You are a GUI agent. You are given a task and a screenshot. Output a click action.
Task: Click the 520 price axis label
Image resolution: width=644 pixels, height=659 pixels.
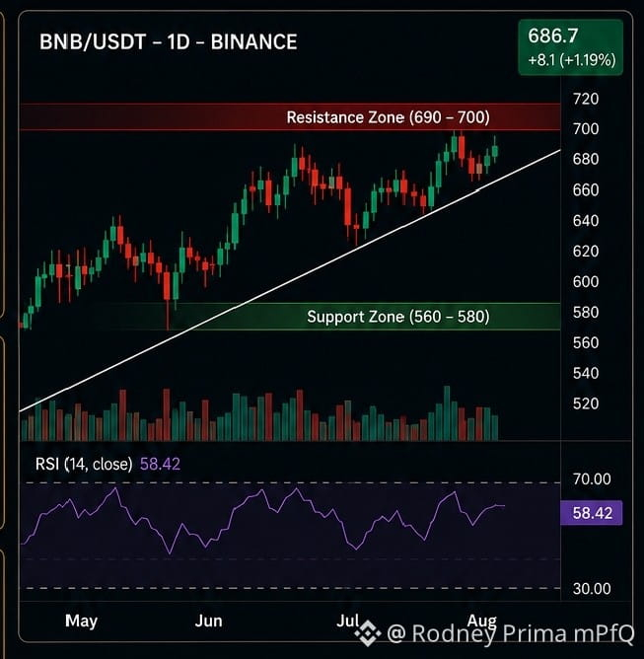click(x=586, y=403)
